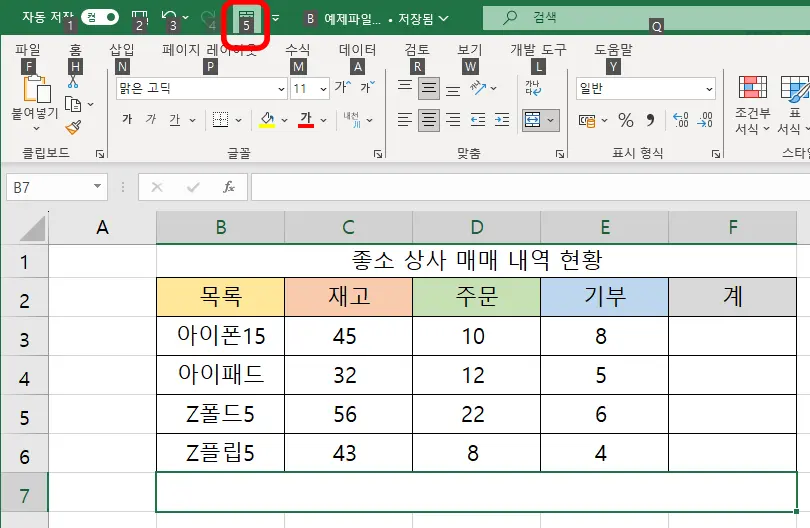The image size is (810, 528).
Task: Click the 조건부 서식 button
Action: click(752, 105)
